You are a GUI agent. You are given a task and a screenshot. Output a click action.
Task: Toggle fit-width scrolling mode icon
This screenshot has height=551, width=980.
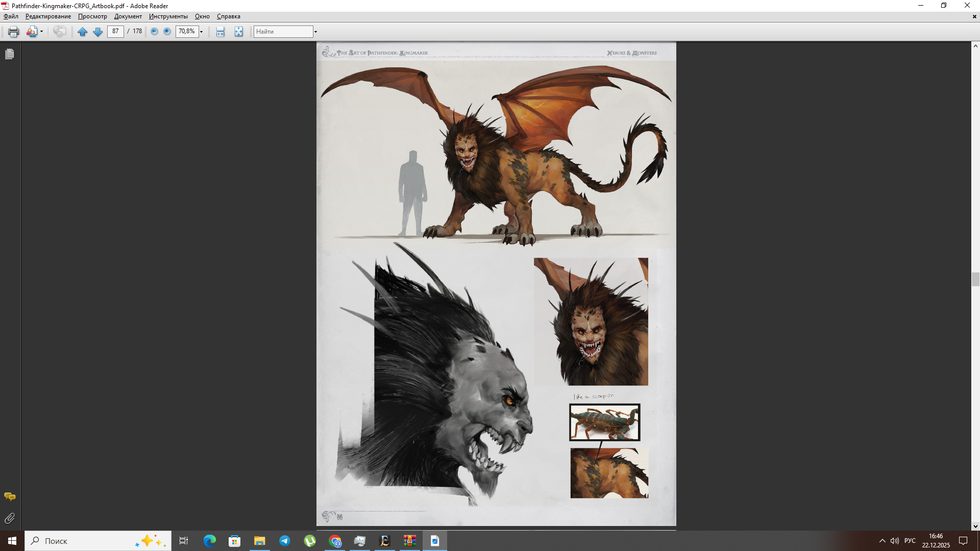(220, 32)
